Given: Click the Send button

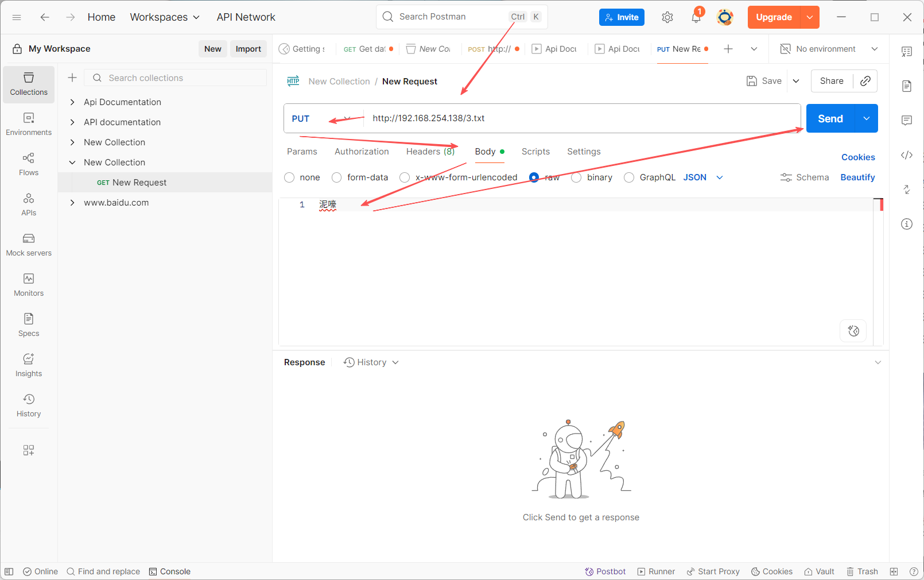Looking at the screenshot, I should (830, 118).
